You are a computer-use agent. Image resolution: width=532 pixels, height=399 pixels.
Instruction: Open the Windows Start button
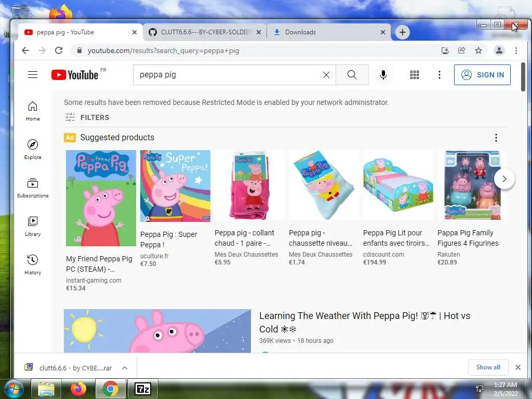tap(14, 389)
